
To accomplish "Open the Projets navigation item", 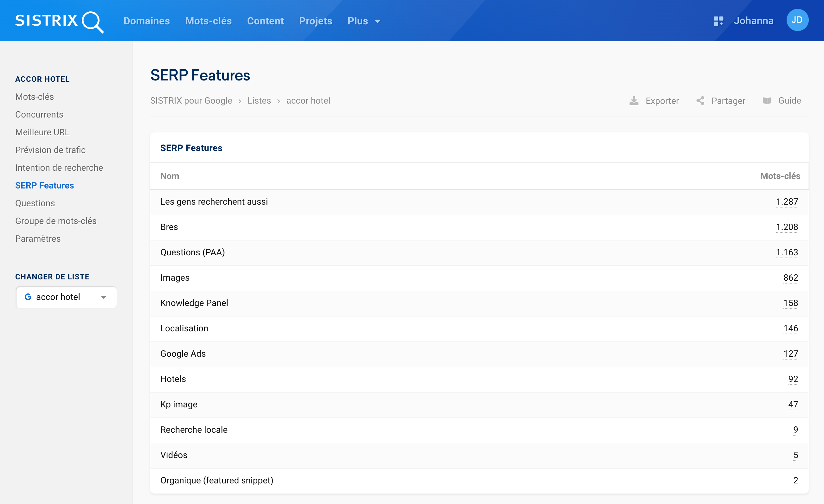I will (315, 21).
